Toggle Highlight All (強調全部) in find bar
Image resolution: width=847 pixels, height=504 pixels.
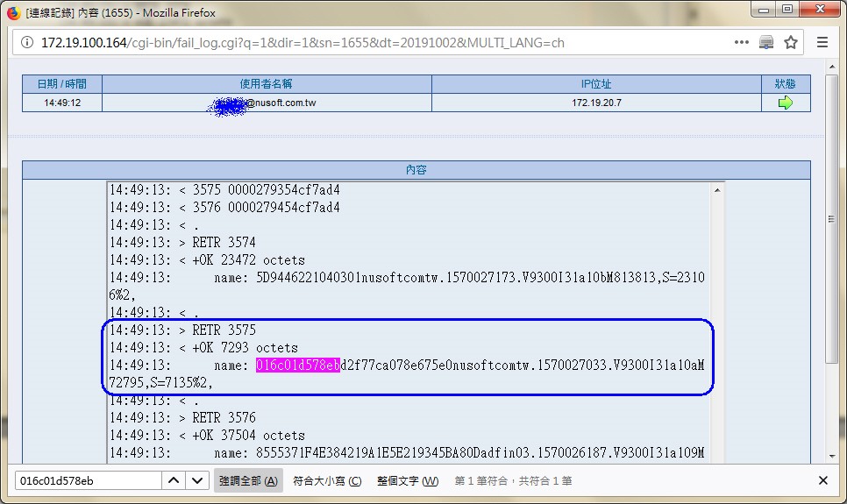tap(248, 480)
